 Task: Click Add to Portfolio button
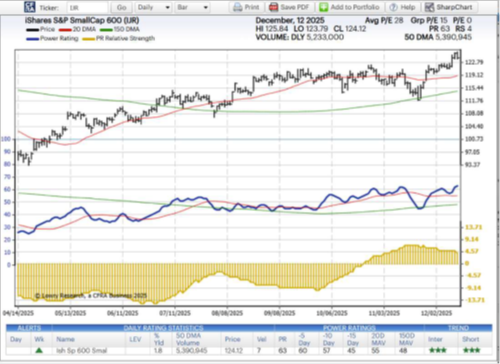(x=350, y=7)
